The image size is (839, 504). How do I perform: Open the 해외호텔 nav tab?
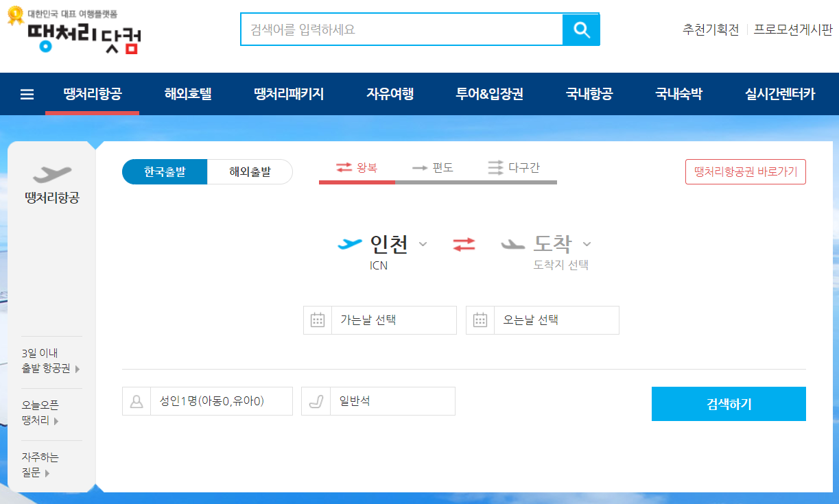click(188, 95)
